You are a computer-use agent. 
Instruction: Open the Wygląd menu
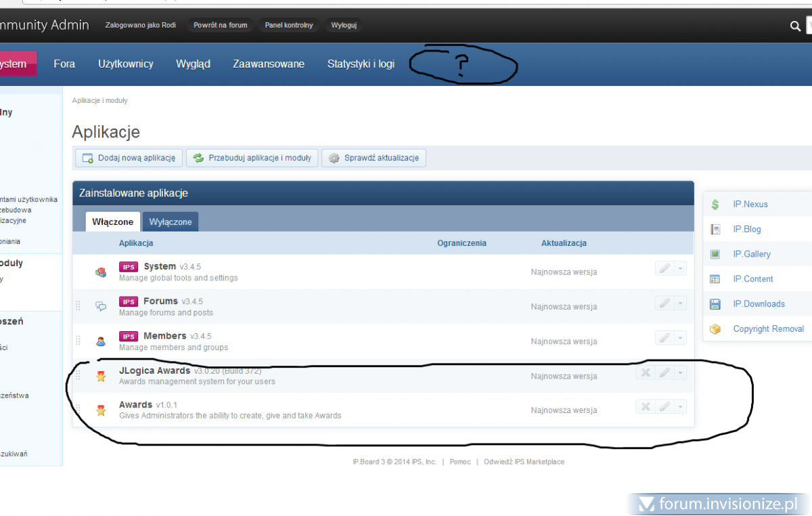pos(193,64)
